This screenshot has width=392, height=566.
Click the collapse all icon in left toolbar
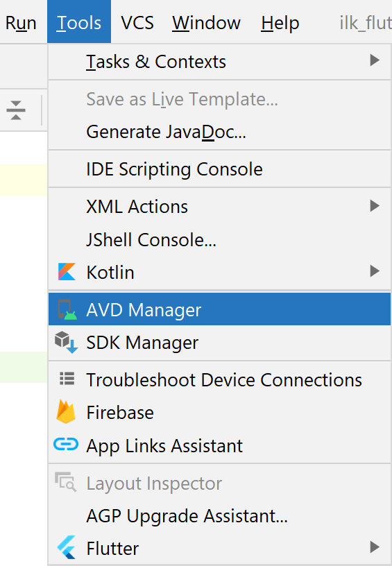tap(15, 110)
